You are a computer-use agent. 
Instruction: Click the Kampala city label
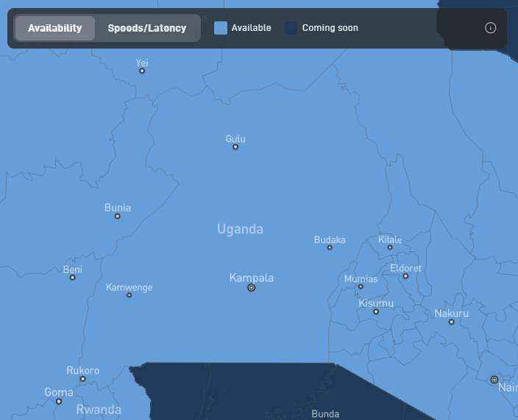[252, 278]
